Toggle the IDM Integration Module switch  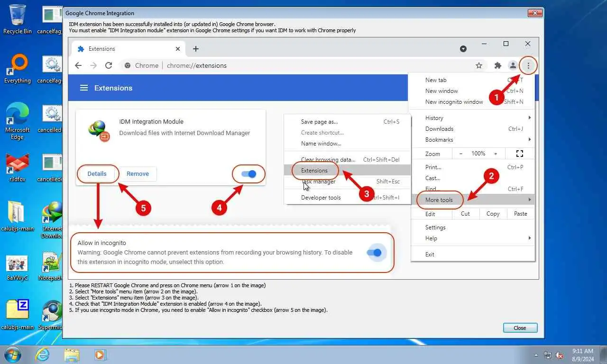pos(248,174)
